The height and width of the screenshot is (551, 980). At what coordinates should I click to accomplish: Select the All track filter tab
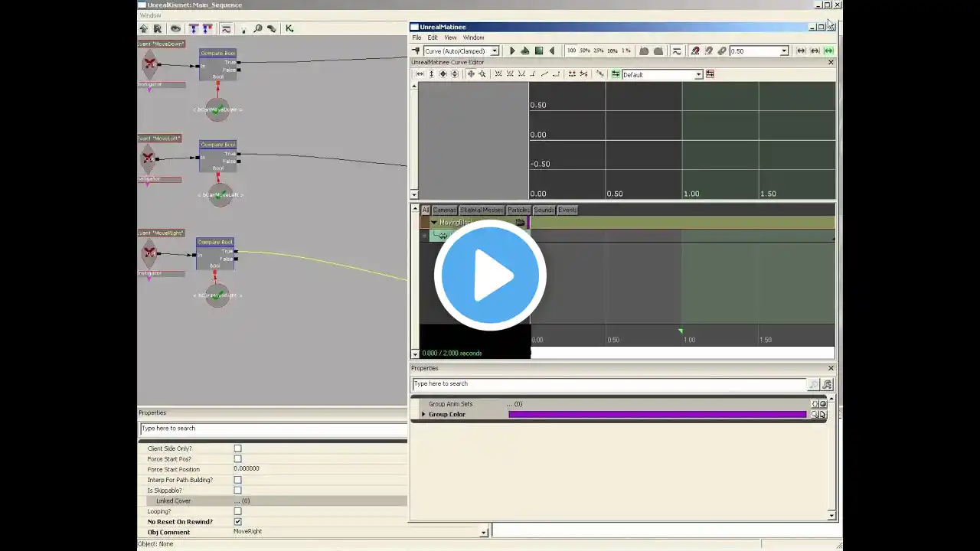click(426, 210)
